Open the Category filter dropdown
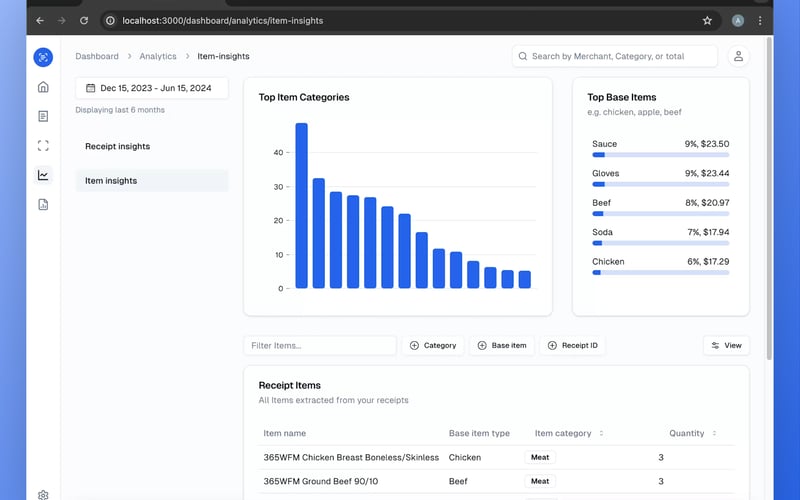Screen dimensions: 800x500 coord(431,345)
